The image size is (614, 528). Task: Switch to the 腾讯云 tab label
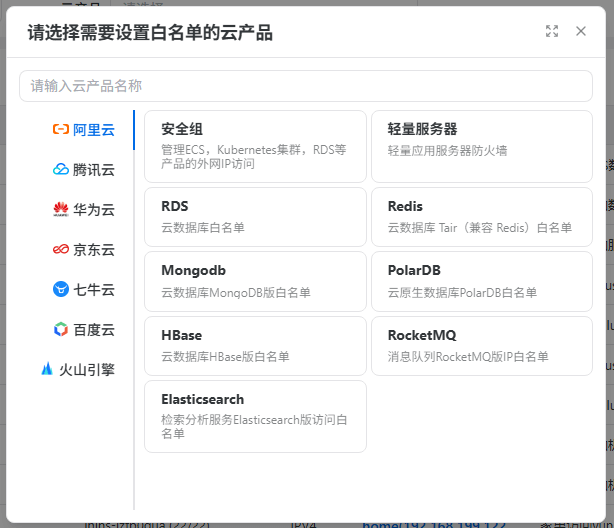[94, 170]
